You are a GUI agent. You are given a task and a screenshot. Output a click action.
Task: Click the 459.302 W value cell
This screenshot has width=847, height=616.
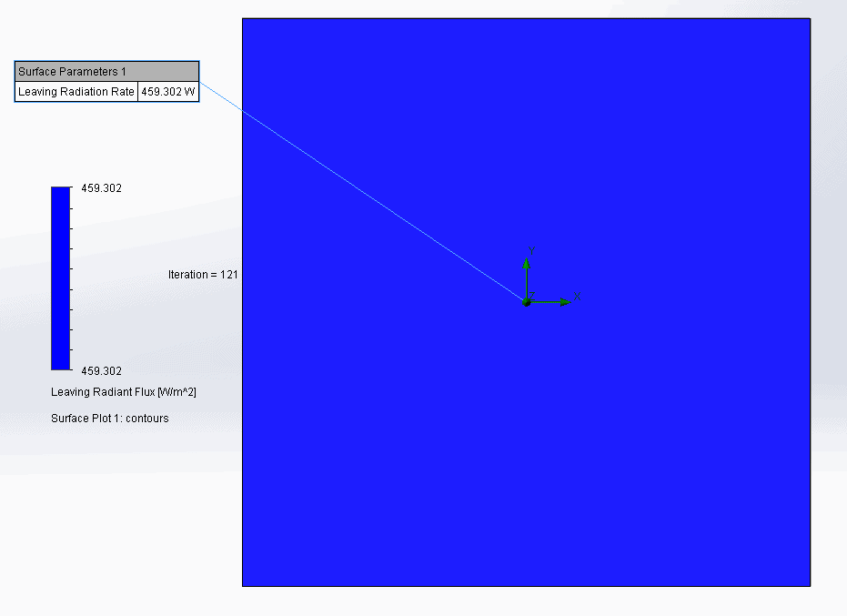point(168,92)
